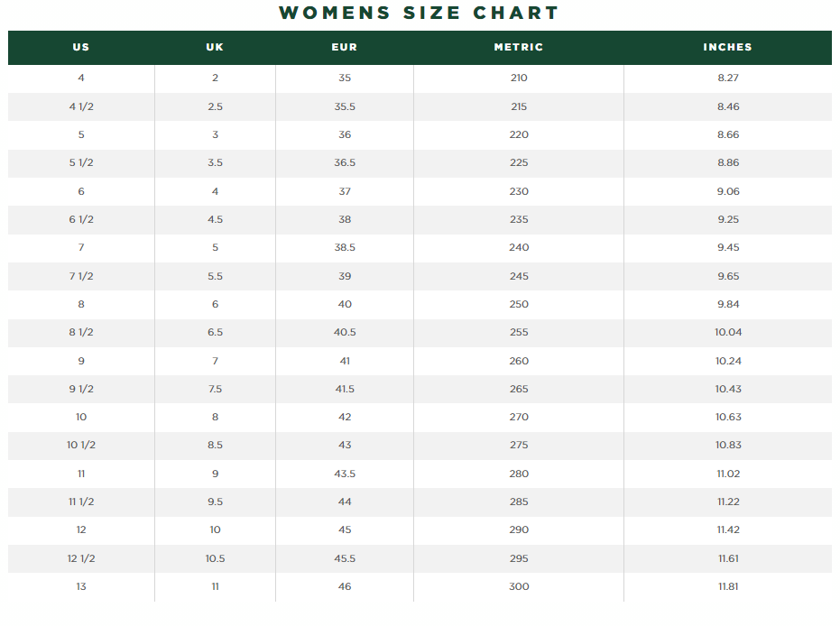The width and height of the screenshot is (840, 626).
Task: Click the Womens Size Chart title
Action: tap(420, 14)
